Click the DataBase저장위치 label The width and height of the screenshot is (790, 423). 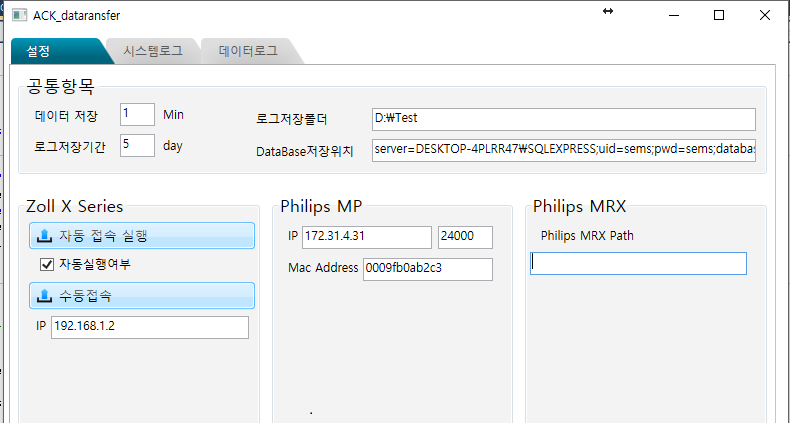click(305, 152)
